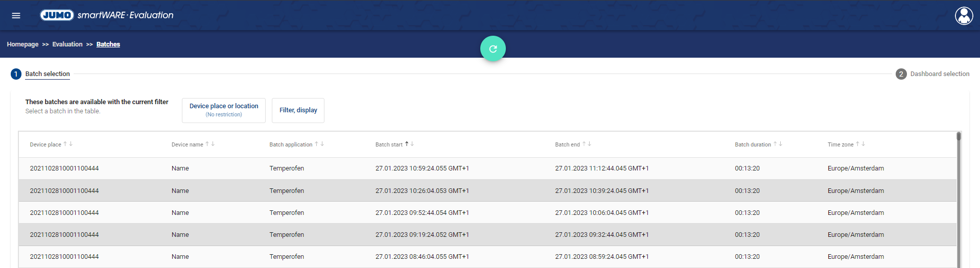Open Device place or location filter
Image resolution: width=980 pixels, height=268 pixels.
point(223,110)
